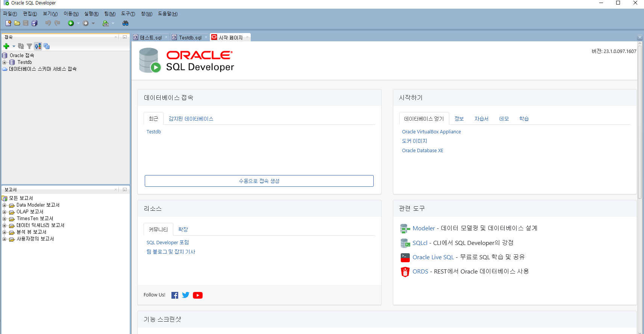Open the Oracle Database XE link

(x=423, y=151)
